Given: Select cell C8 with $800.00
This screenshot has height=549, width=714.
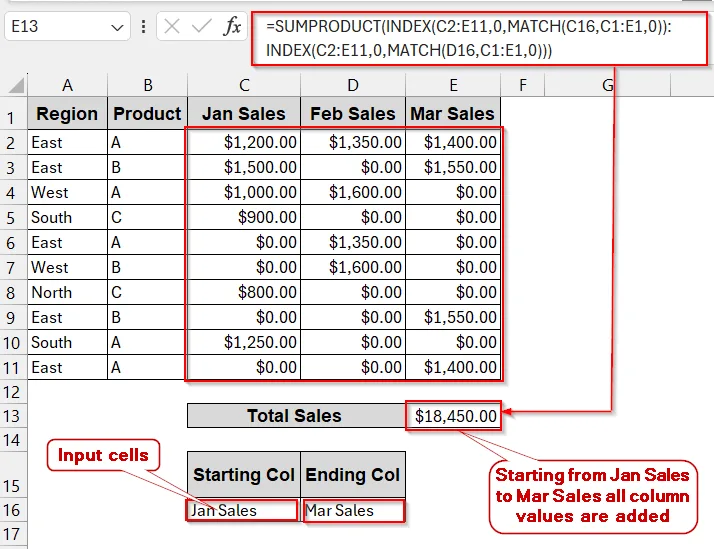Looking at the screenshot, I should [244, 292].
